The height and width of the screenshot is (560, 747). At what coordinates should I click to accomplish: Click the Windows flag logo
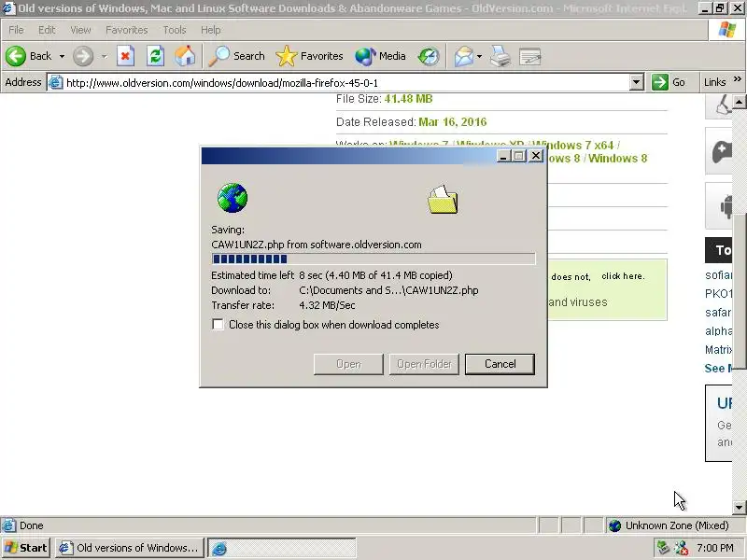727,30
